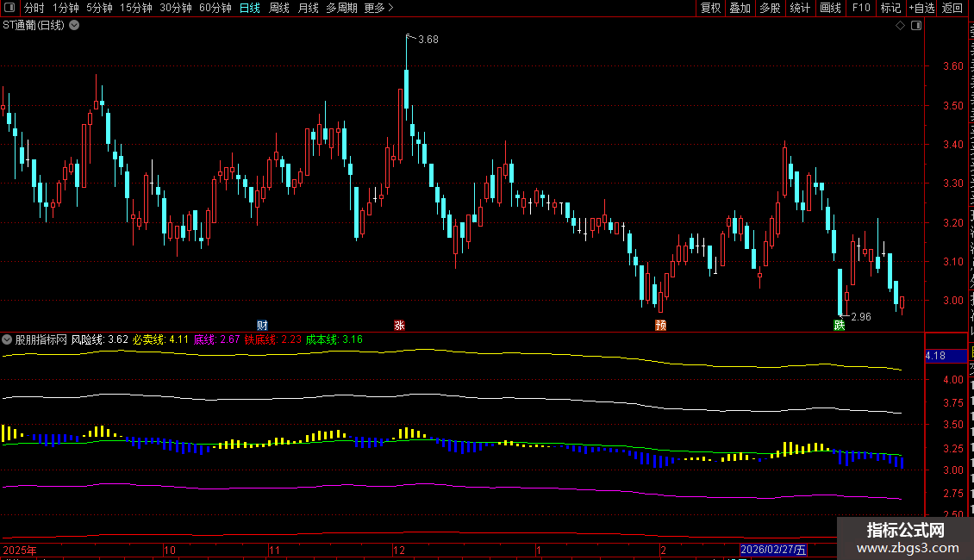This screenshot has width=974, height=560.
Task: Select the 1分钟 period tab
Action: click(66, 8)
